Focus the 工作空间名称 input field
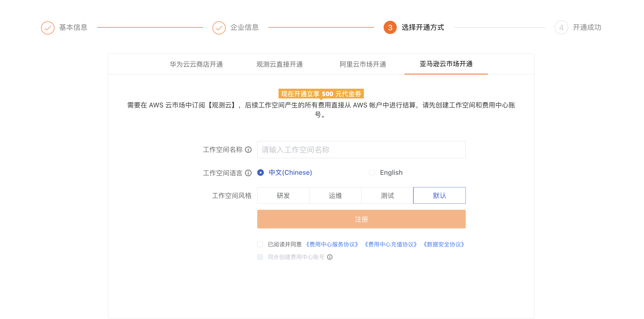Viewport: 644px width, 319px height. tap(361, 149)
